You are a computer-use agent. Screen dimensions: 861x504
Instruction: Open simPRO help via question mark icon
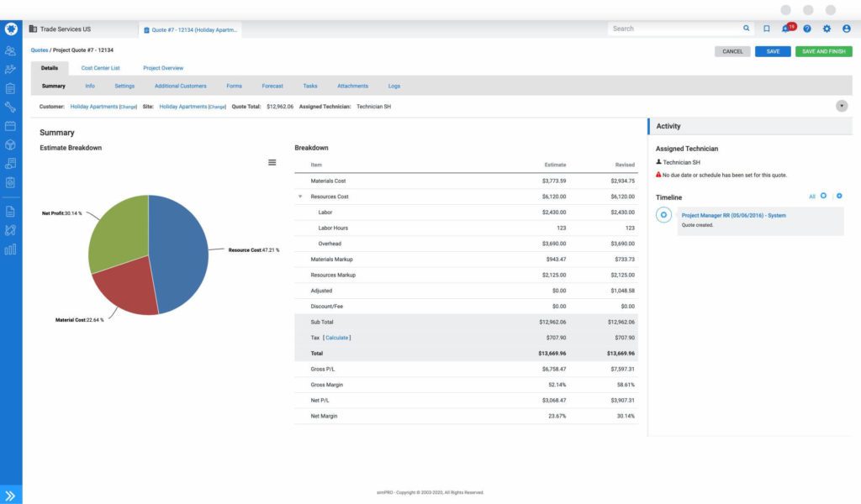click(x=806, y=28)
